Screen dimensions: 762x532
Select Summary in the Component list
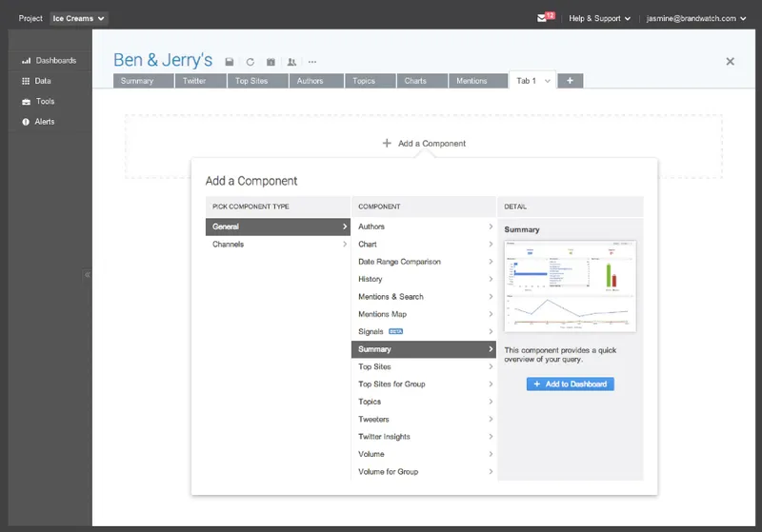[423, 349]
